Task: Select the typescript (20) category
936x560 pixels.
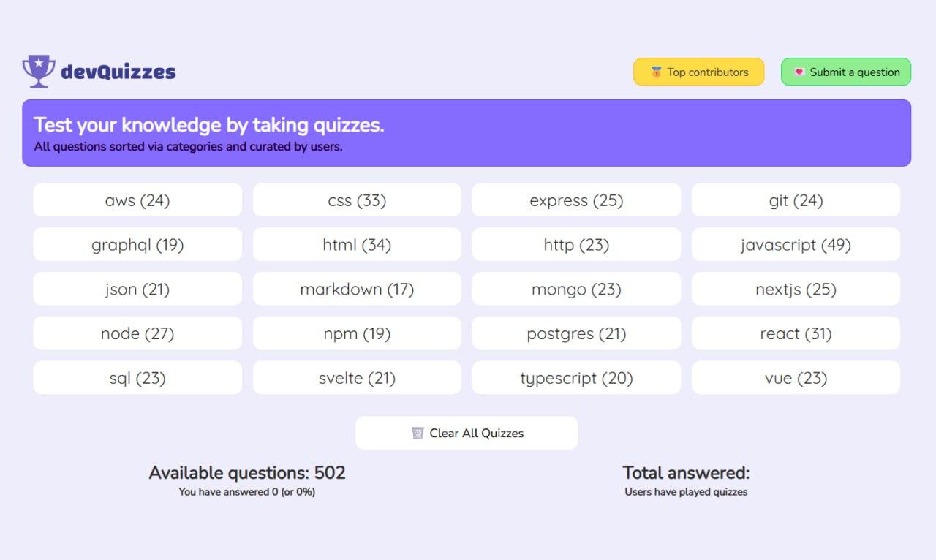Action: 576,378
